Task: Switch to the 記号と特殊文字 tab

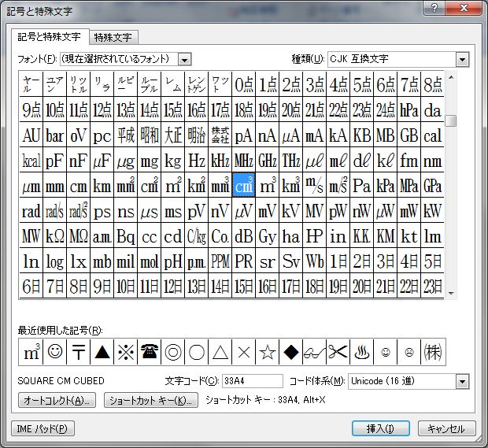Action: (x=50, y=37)
